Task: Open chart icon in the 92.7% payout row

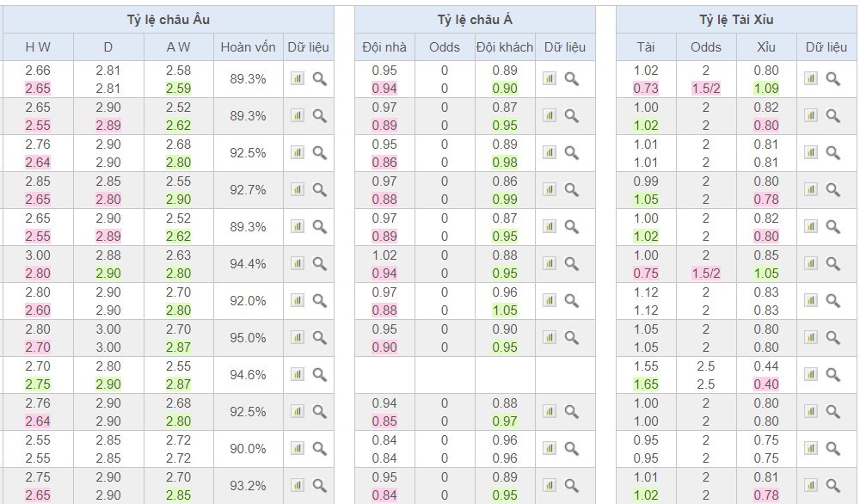Action: pos(298,189)
